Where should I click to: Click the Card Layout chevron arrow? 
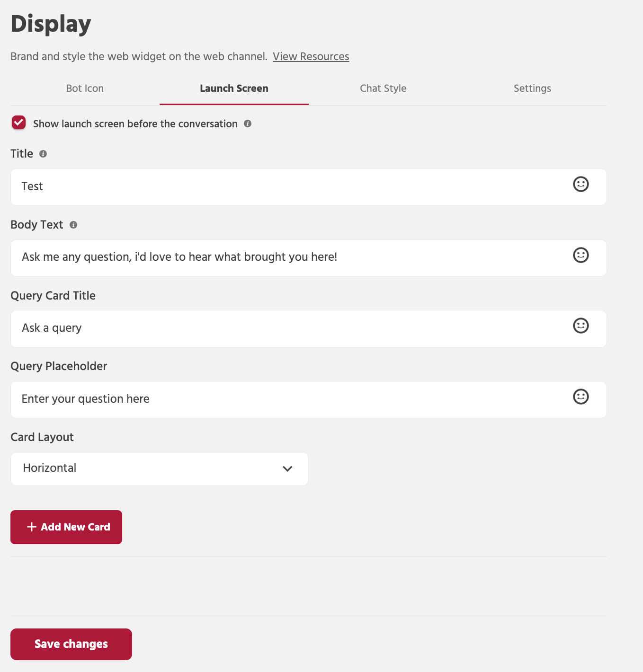[287, 469]
